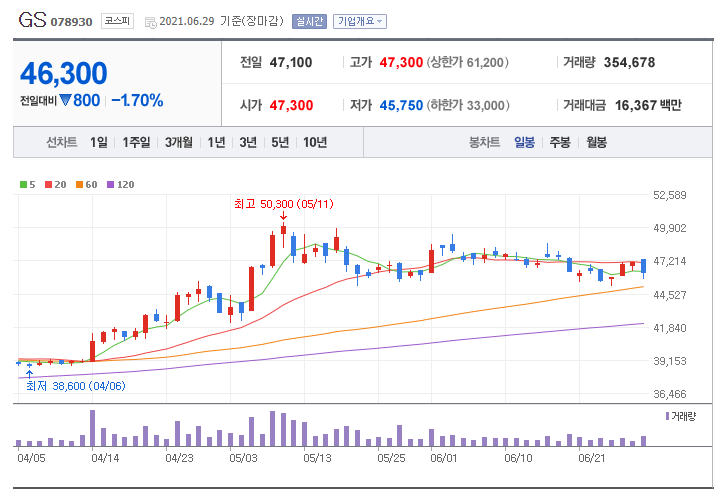Click the 시가 open price 47,300
The image size is (714, 489).
click(291, 106)
